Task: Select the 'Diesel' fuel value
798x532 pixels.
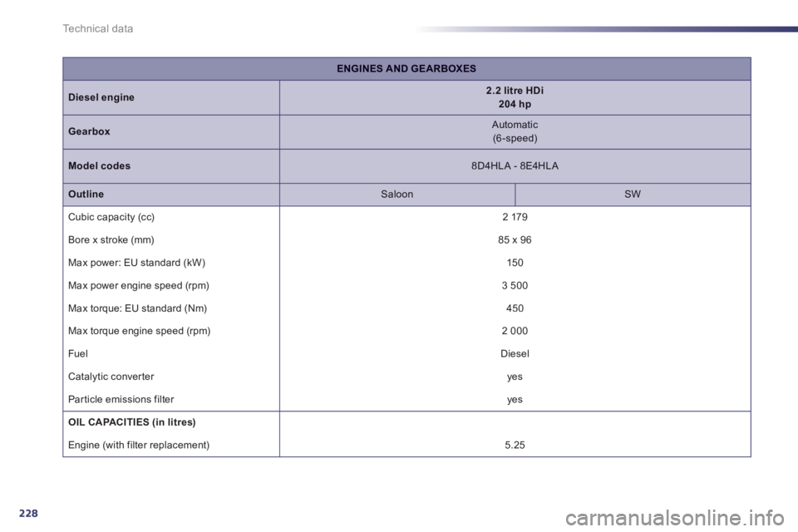Action: point(515,354)
